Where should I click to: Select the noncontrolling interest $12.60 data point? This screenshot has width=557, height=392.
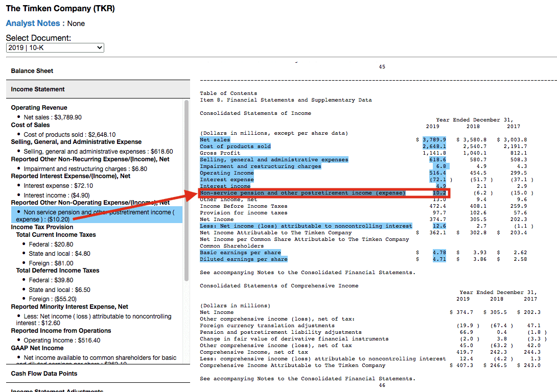(94, 320)
